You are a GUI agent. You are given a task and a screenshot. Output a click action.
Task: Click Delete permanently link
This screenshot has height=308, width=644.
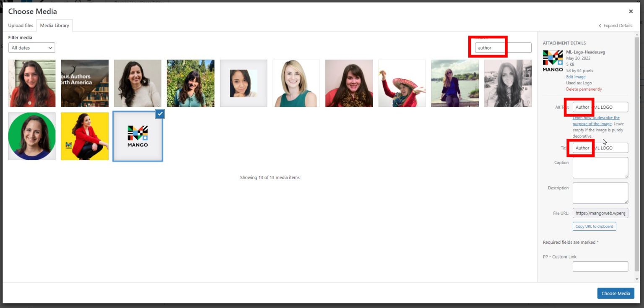coord(584,89)
